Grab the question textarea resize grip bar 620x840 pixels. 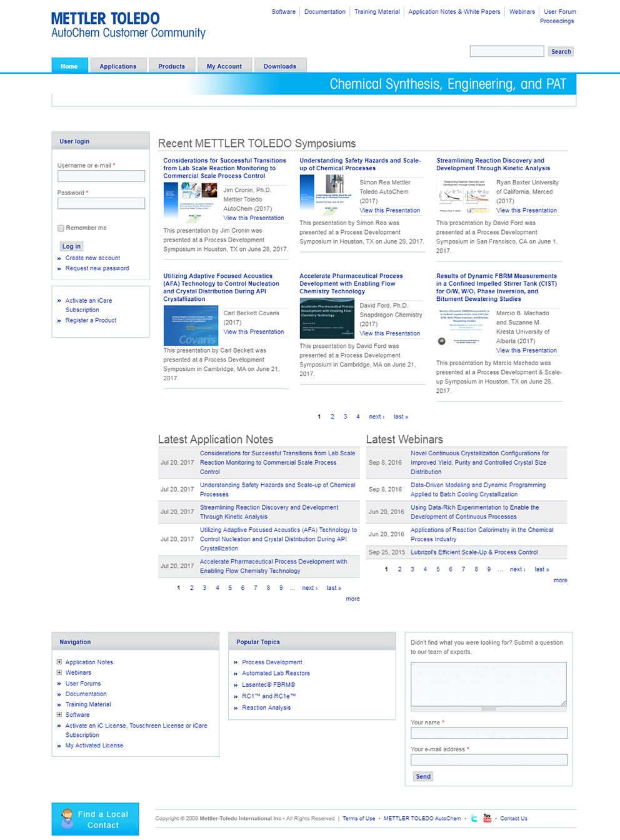[489, 709]
